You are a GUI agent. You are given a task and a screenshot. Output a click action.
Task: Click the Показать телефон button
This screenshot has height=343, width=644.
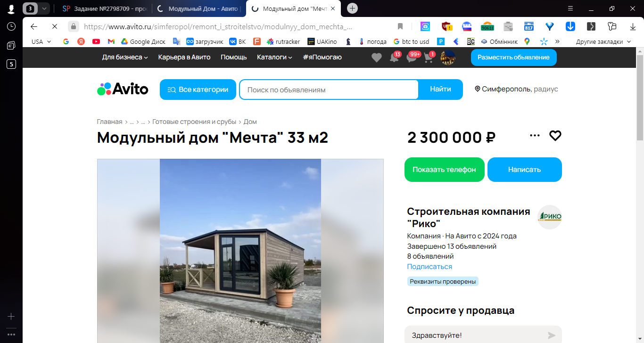[x=445, y=170]
